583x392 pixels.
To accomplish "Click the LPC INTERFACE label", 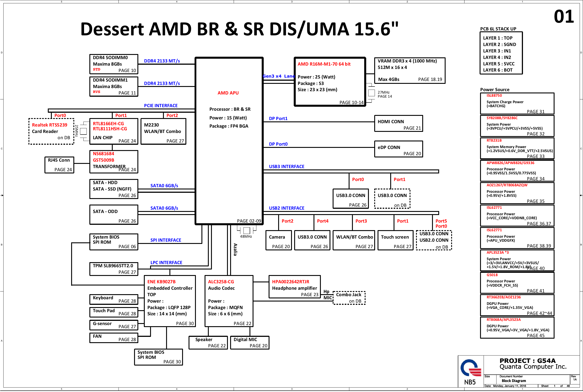I will [x=166, y=263].
